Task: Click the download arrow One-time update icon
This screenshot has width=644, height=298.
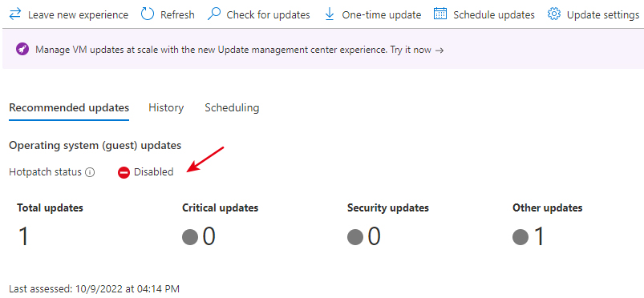Action: 330,14
